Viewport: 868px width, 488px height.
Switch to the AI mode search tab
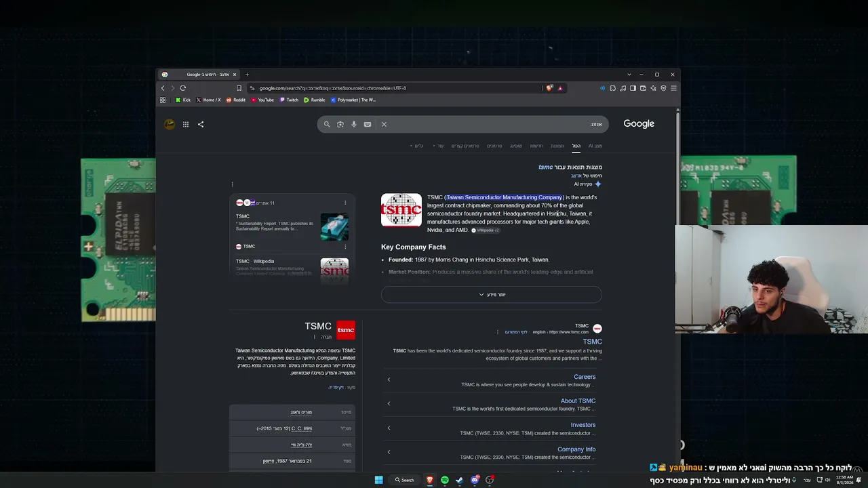click(595, 146)
